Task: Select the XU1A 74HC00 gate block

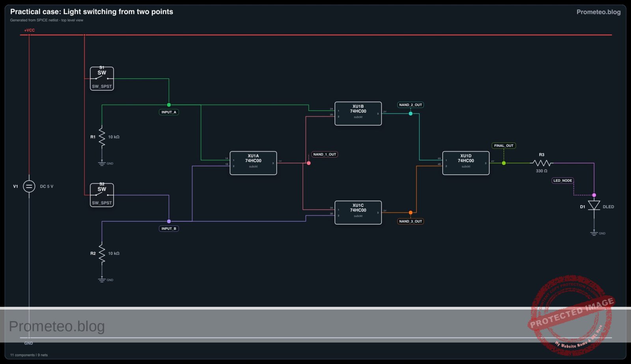Action: [253, 163]
